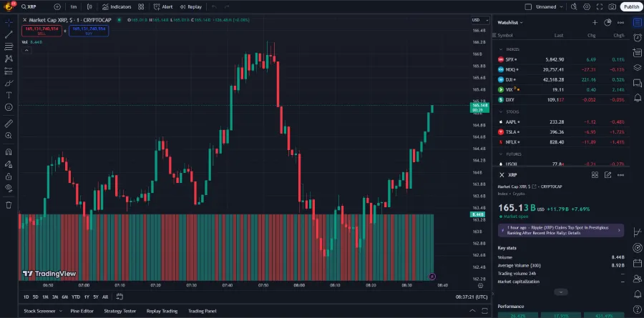Viewport: 644px width, 318px height.
Task: Click the XRP symbol search field
Action: point(35,7)
